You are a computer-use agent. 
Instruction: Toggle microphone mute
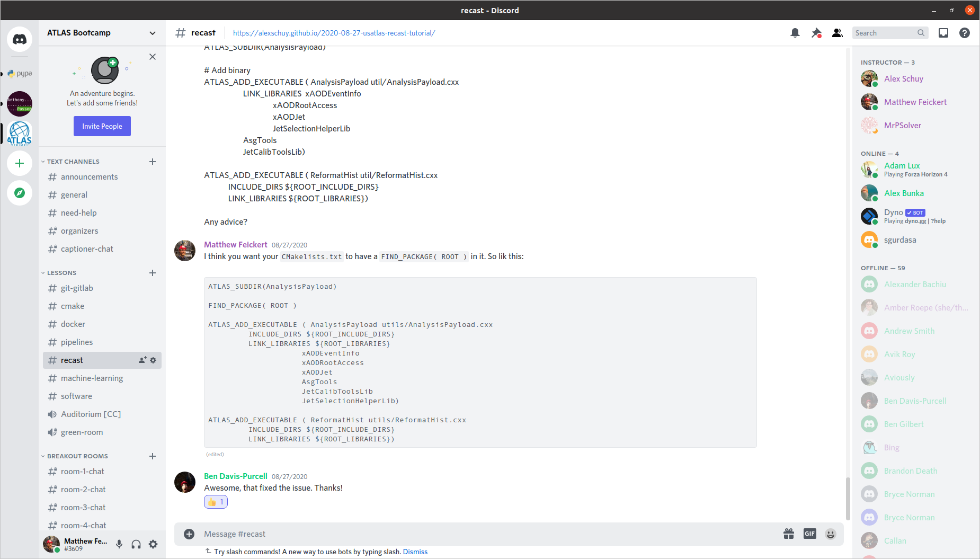point(119,544)
